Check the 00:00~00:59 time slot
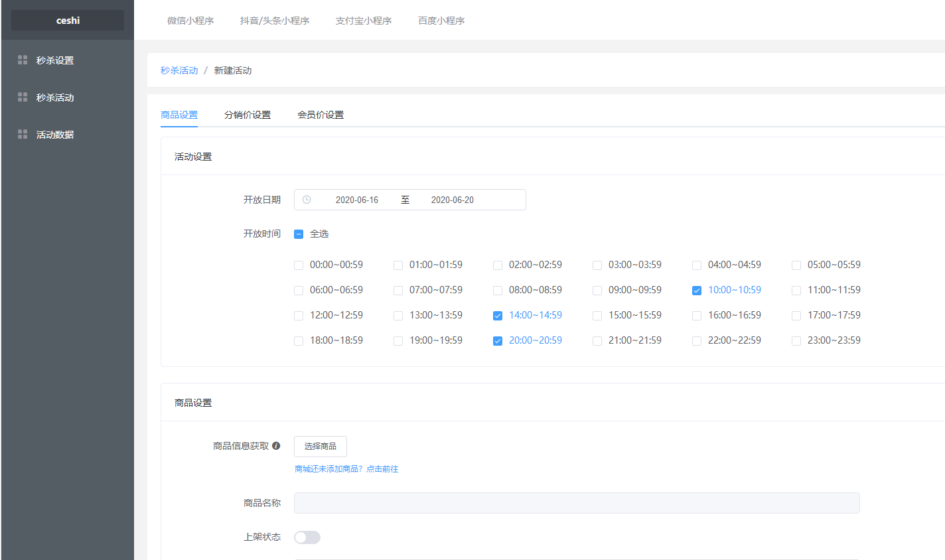This screenshot has height=560, width=945. click(x=299, y=265)
